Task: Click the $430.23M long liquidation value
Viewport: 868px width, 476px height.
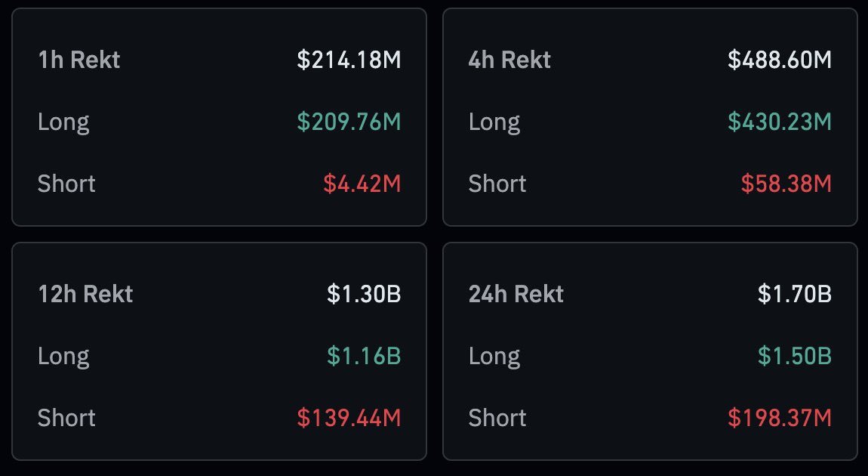Action: tap(780, 122)
